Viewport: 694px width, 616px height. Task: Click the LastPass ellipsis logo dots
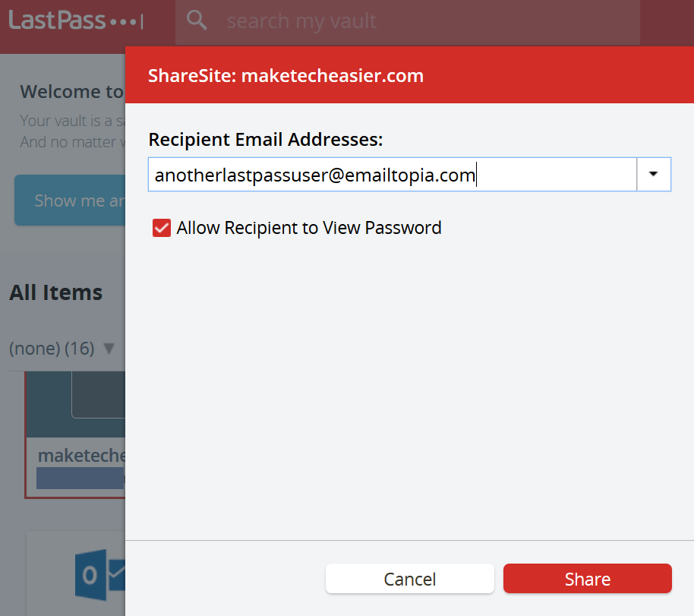pos(124,21)
